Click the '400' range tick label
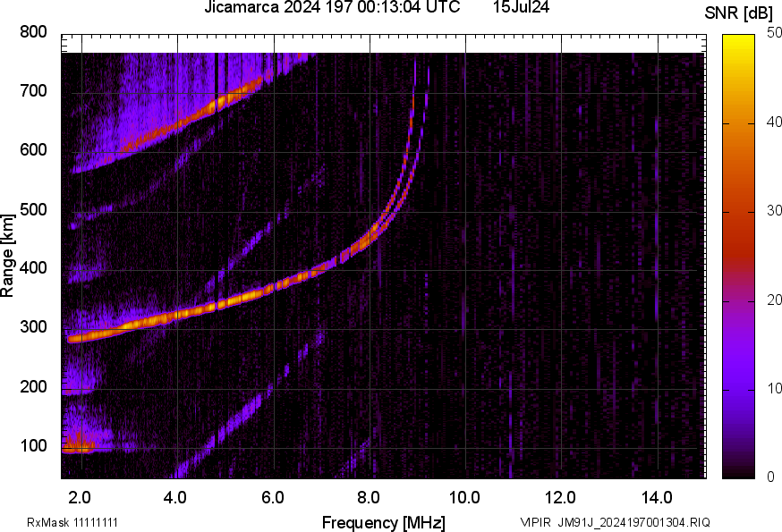 tap(33, 268)
